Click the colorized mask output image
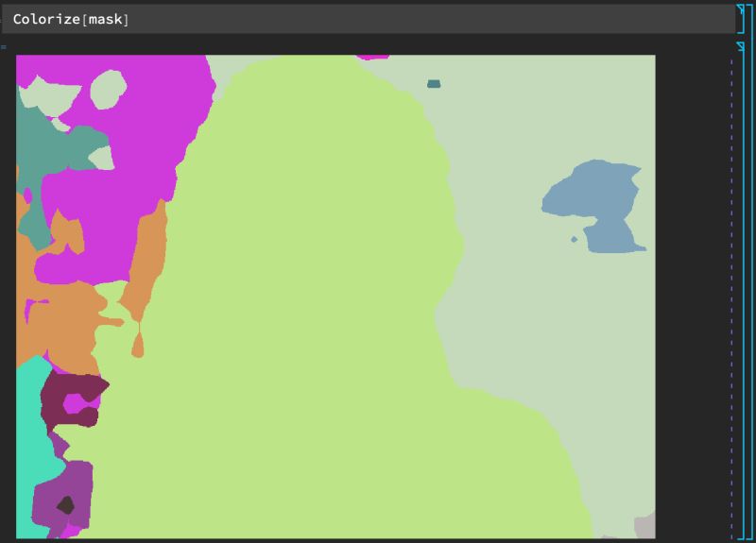This screenshot has width=756, height=543. (335, 297)
